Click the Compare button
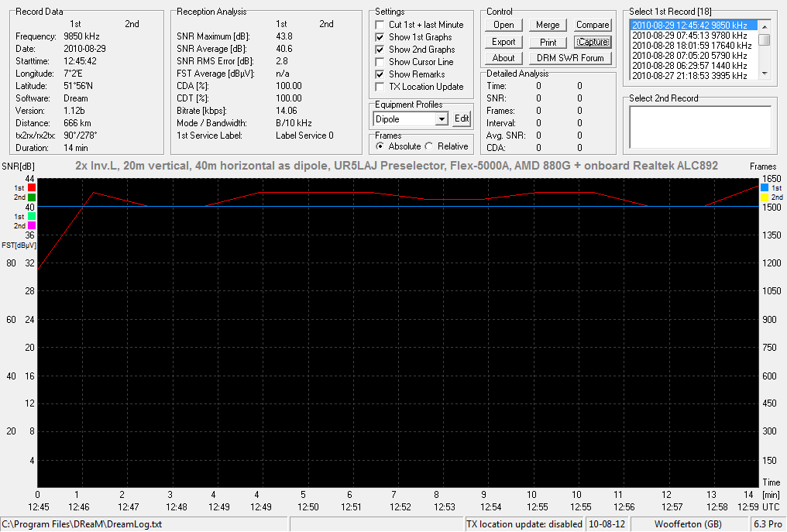This screenshot has height=532, width=787. tap(593, 25)
